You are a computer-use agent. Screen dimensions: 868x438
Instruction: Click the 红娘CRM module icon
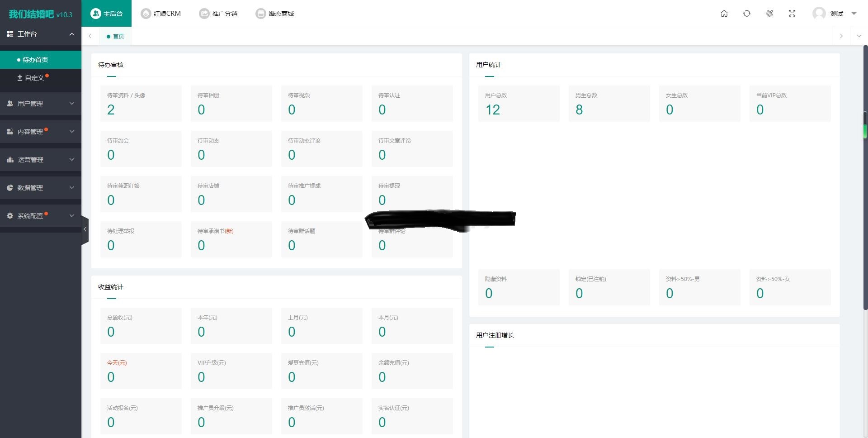146,14
